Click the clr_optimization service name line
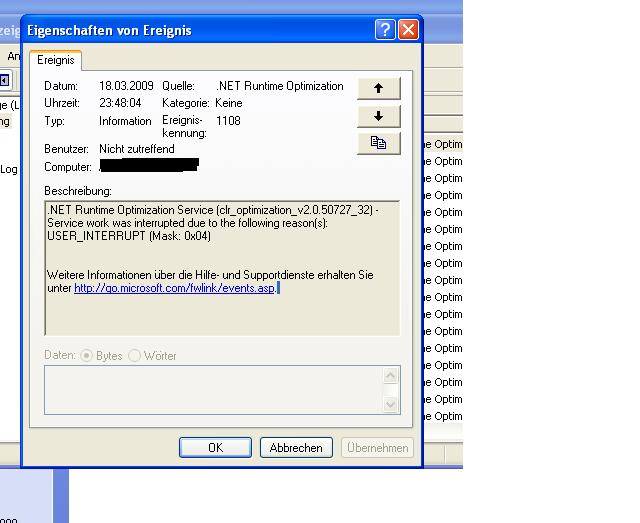 pyautogui.click(x=213, y=210)
